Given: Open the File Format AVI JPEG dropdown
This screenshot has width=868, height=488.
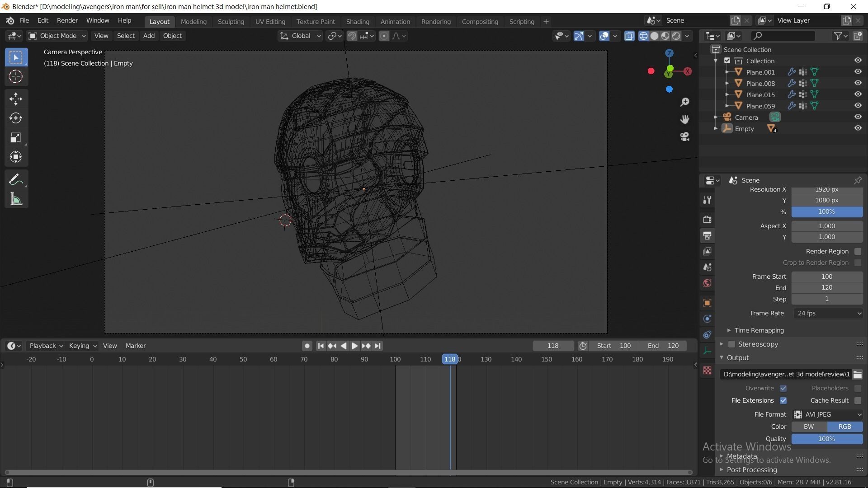Looking at the screenshot, I should click(827, 414).
